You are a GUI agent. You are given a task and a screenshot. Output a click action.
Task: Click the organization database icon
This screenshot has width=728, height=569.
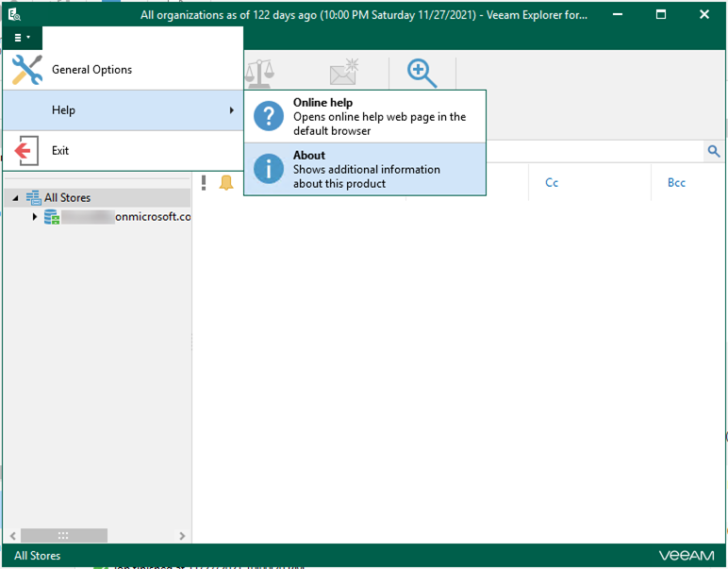pyautogui.click(x=52, y=217)
